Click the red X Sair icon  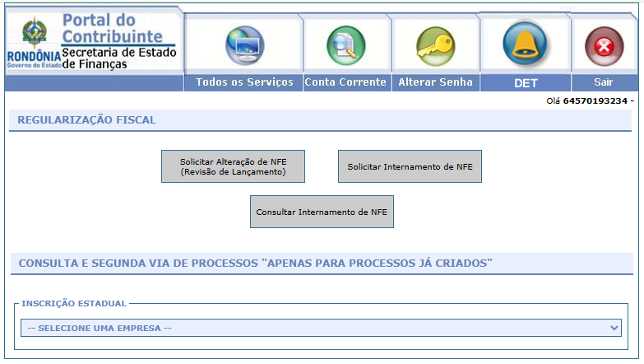point(604,46)
